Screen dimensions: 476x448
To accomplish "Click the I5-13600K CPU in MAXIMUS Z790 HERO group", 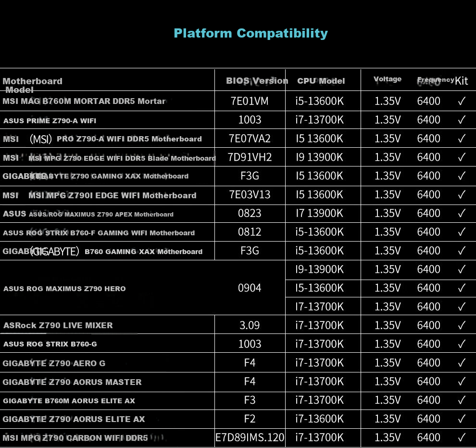I will pyautogui.click(x=320, y=288).
